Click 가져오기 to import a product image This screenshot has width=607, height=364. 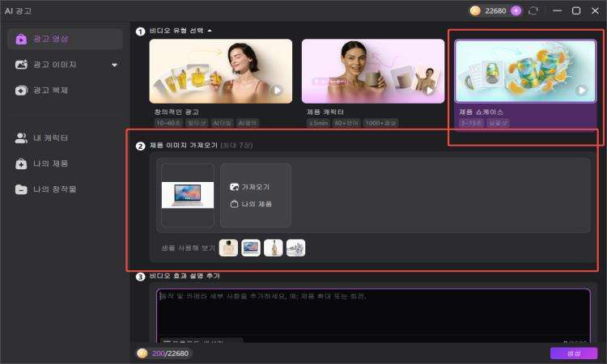tap(250, 187)
